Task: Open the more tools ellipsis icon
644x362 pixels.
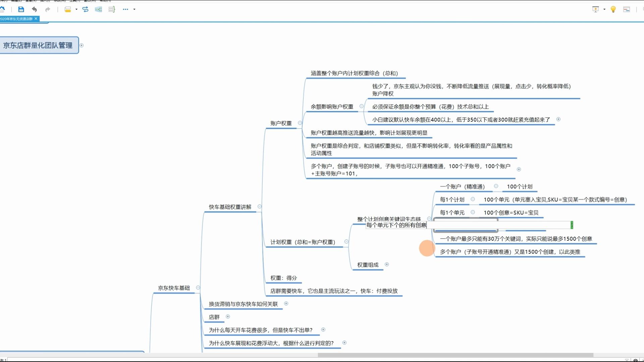Action: (x=125, y=9)
